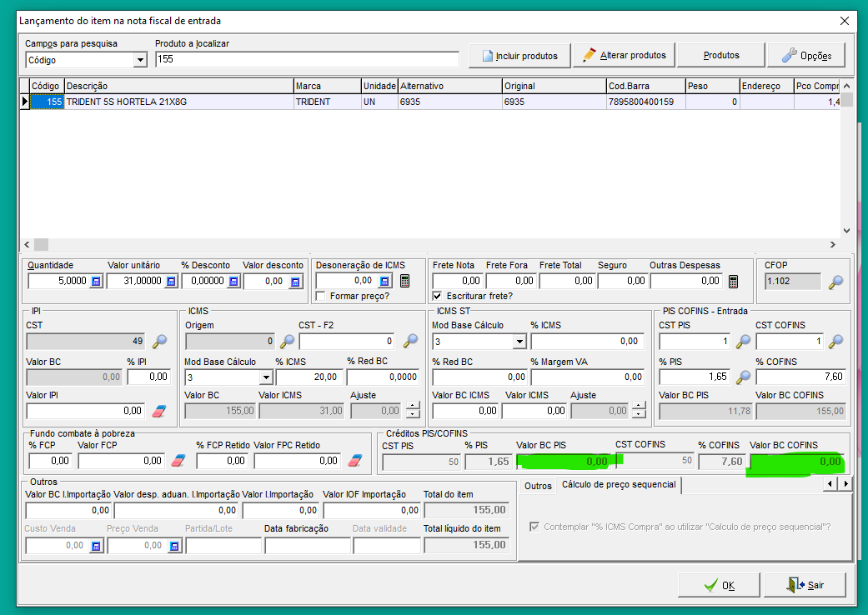
Task: Open lookup for ICMS Origem field
Action: 287,341
